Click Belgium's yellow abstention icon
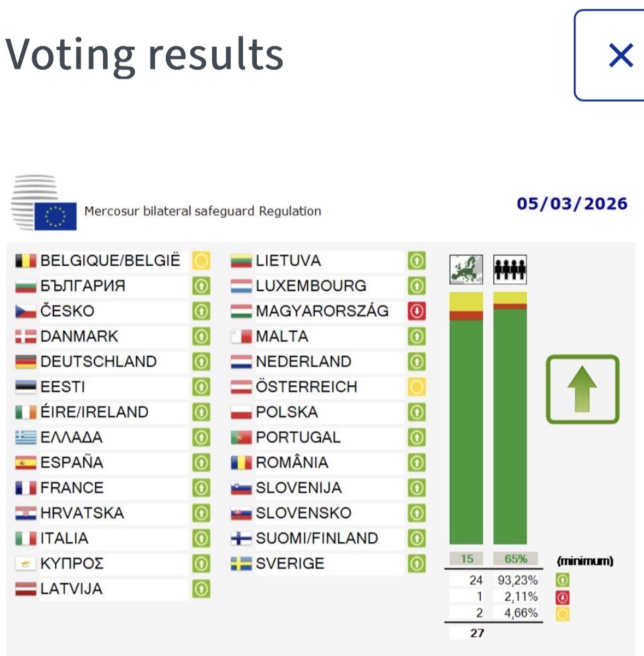 point(201,261)
